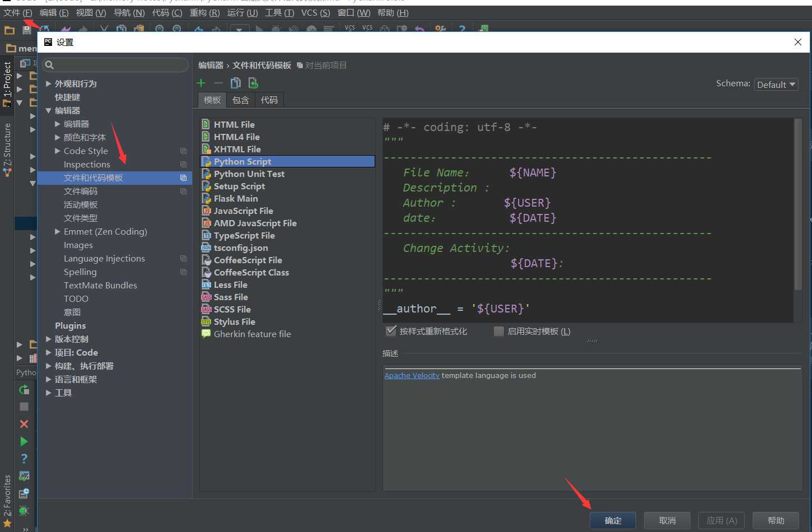The image size is (812, 532).
Task: Reset template to default icon
Action: pyautogui.click(x=253, y=83)
